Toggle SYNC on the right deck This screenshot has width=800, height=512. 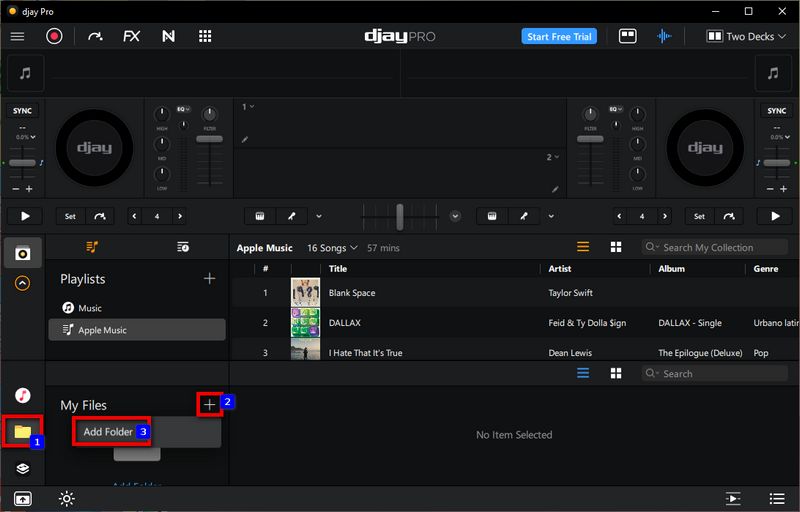tap(777, 111)
